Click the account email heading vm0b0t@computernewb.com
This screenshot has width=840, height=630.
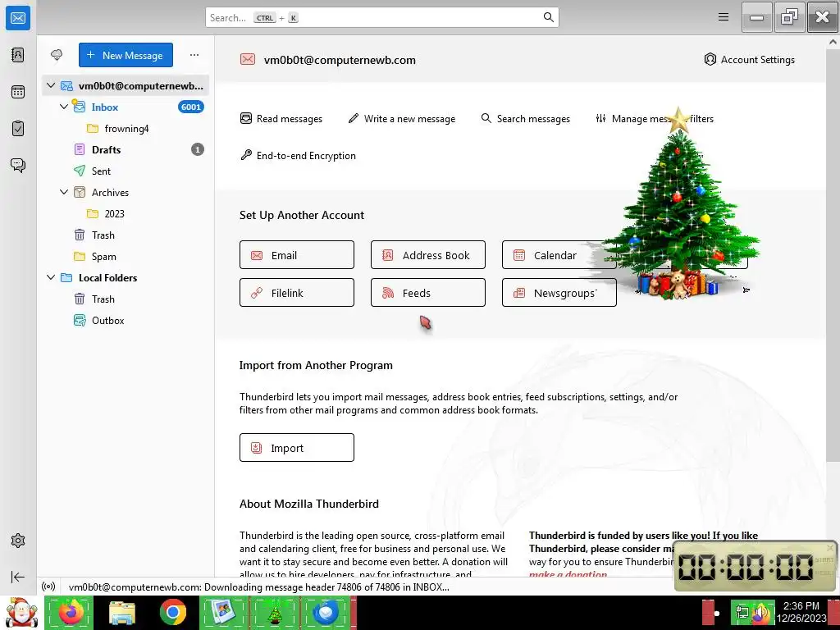(340, 60)
